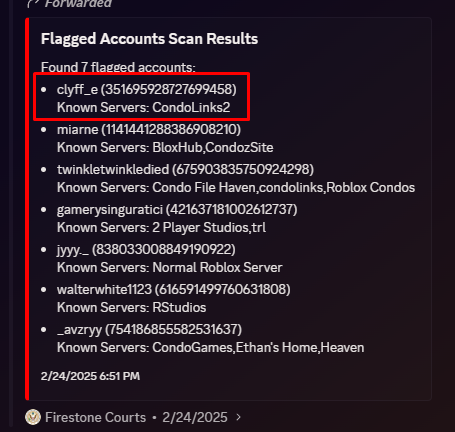Select the gamerysinguratici account line

point(177,209)
